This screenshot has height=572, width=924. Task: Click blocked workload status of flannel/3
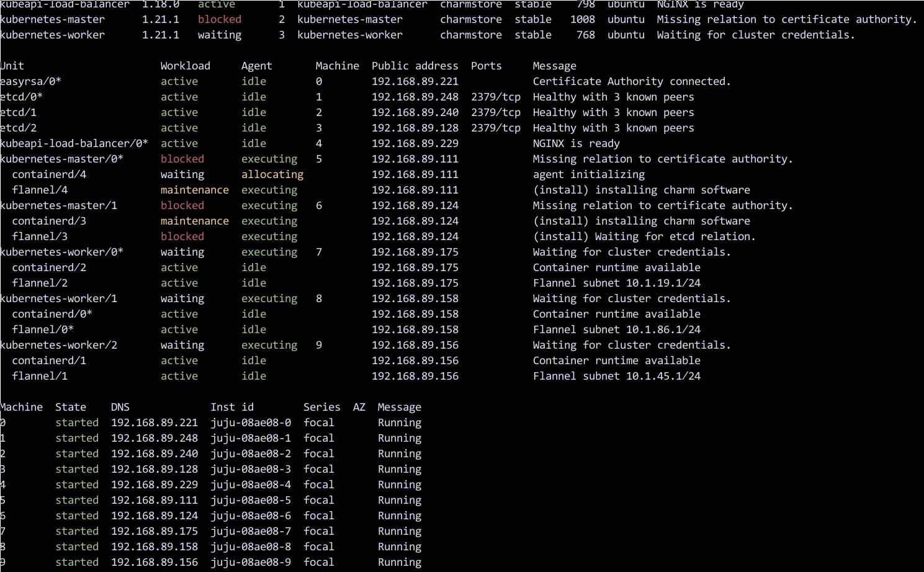pos(182,236)
